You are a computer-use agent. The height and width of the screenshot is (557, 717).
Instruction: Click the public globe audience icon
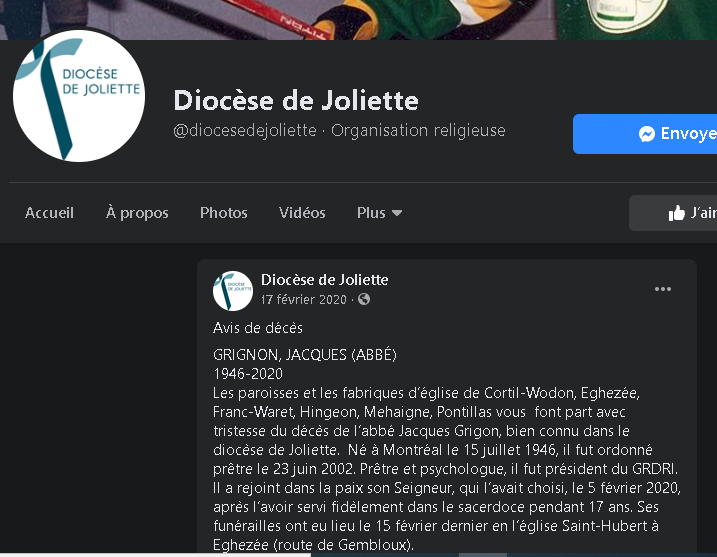(364, 299)
